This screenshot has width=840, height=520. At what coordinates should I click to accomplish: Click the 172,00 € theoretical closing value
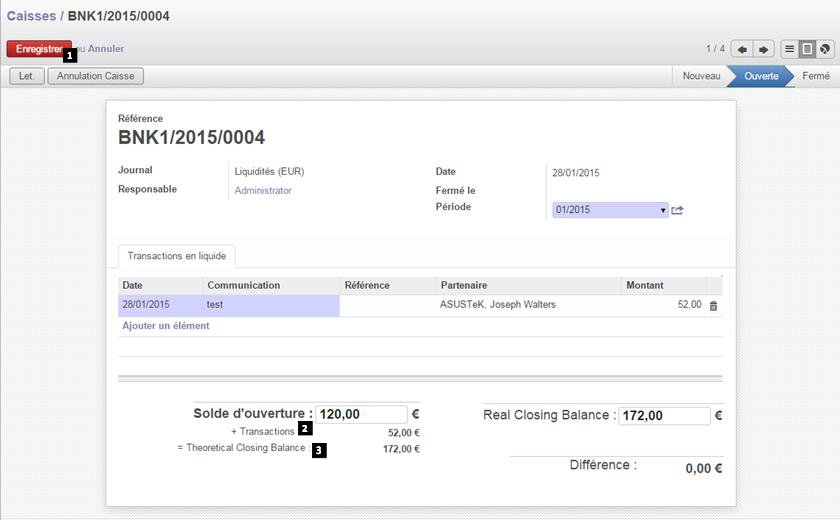401,449
